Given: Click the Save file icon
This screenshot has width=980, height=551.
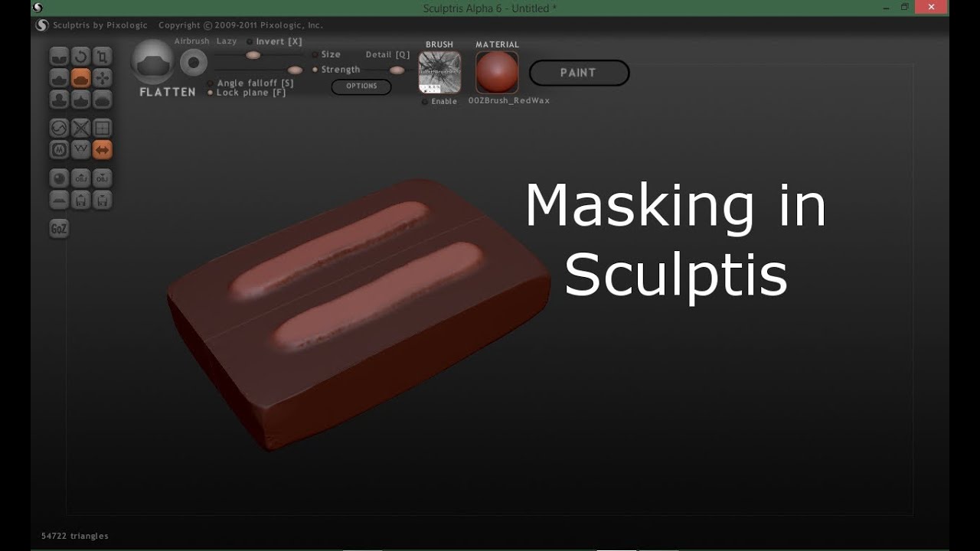Looking at the screenshot, I should pyautogui.click(x=102, y=200).
